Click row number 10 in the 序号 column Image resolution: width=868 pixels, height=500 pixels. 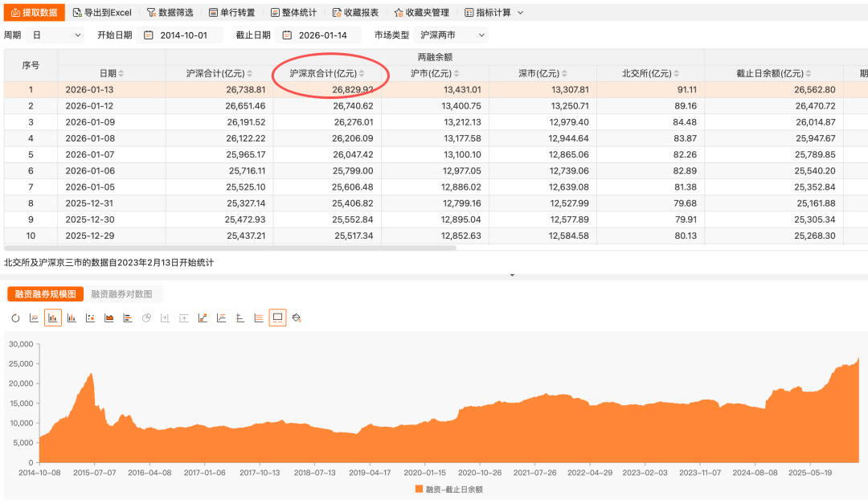coord(31,236)
